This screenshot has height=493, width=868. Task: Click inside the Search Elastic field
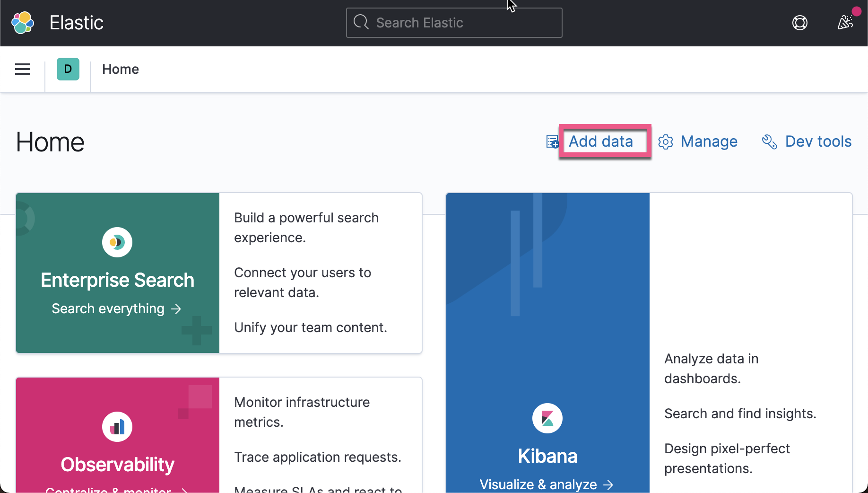(x=453, y=22)
